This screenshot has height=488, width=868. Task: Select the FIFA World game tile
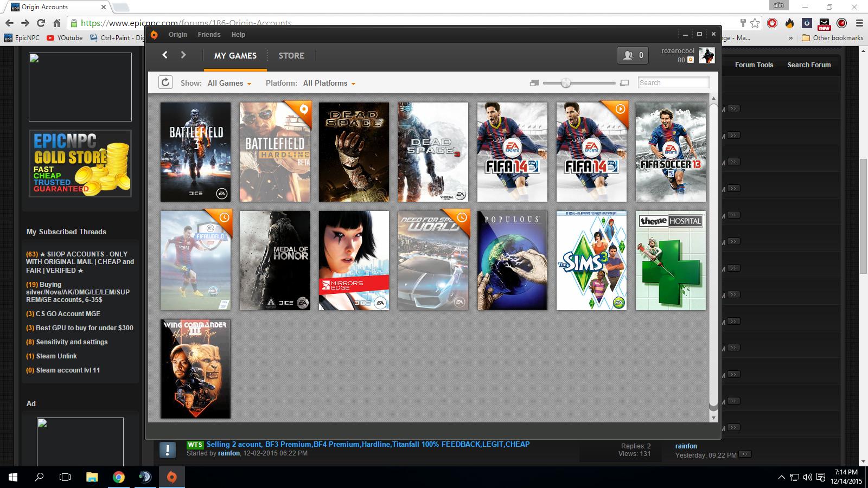(x=195, y=260)
